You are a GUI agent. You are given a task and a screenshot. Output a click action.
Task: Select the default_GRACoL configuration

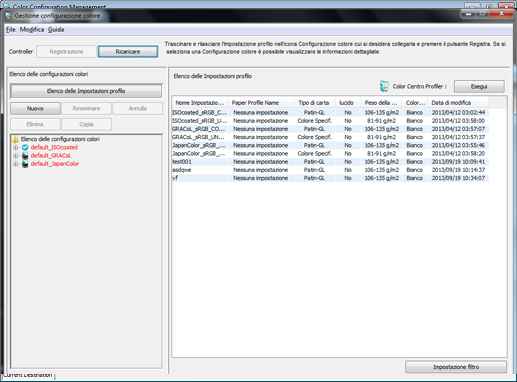tap(51, 156)
